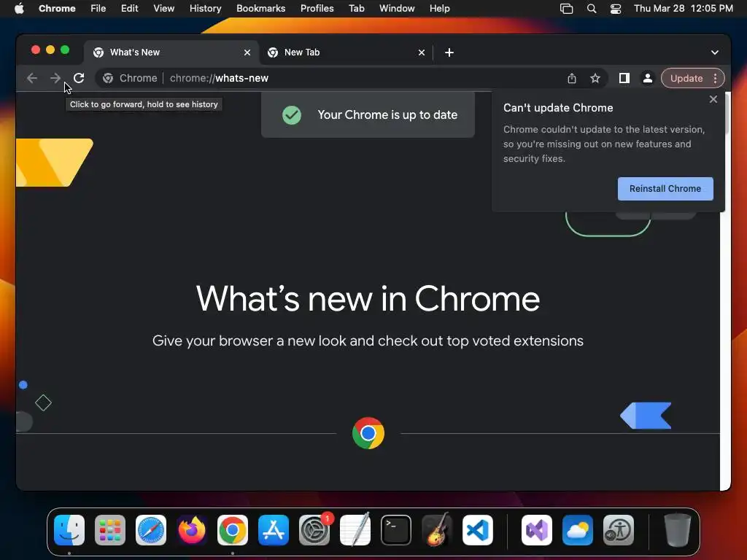Click the date and time in menu bar
Screen dimensions: 747x560
coord(683,9)
